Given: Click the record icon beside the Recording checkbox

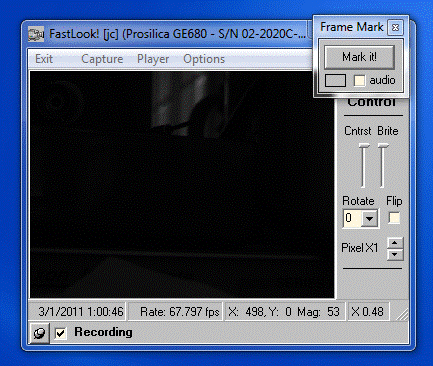Looking at the screenshot, I should tap(40, 333).
